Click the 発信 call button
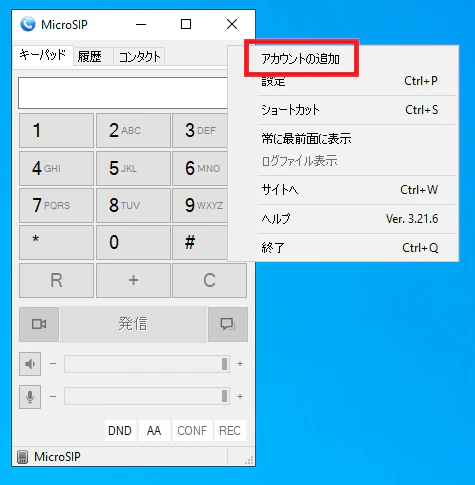 [x=133, y=324]
